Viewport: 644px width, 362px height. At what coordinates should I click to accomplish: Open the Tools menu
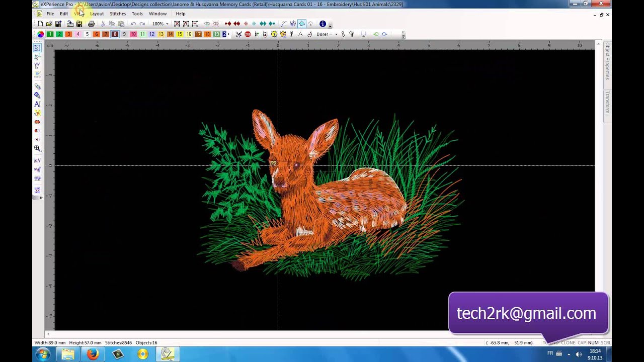coord(137,14)
